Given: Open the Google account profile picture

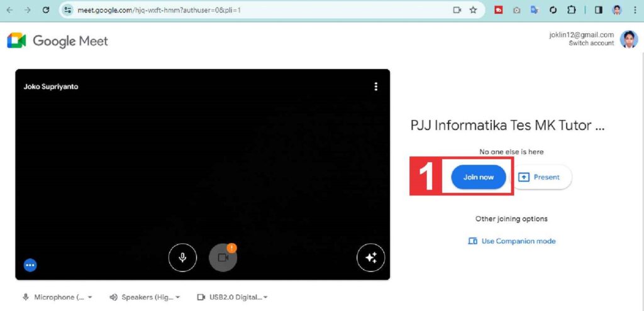Looking at the screenshot, I should [628, 39].
